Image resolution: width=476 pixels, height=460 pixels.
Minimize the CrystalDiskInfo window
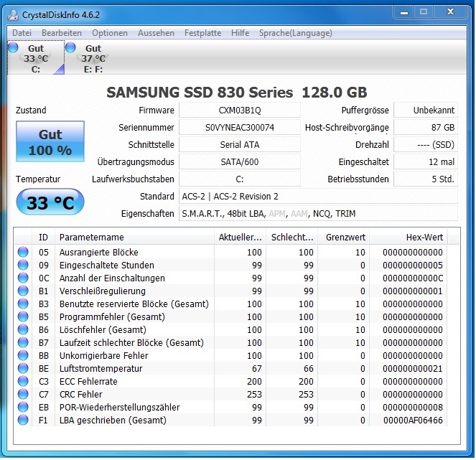pyautogui.click(x=404, y=12)
